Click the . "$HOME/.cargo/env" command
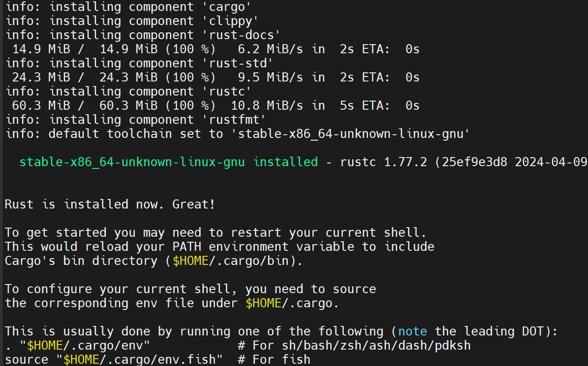The width and height of the screenshot is (588, 366). click(78, 346)
